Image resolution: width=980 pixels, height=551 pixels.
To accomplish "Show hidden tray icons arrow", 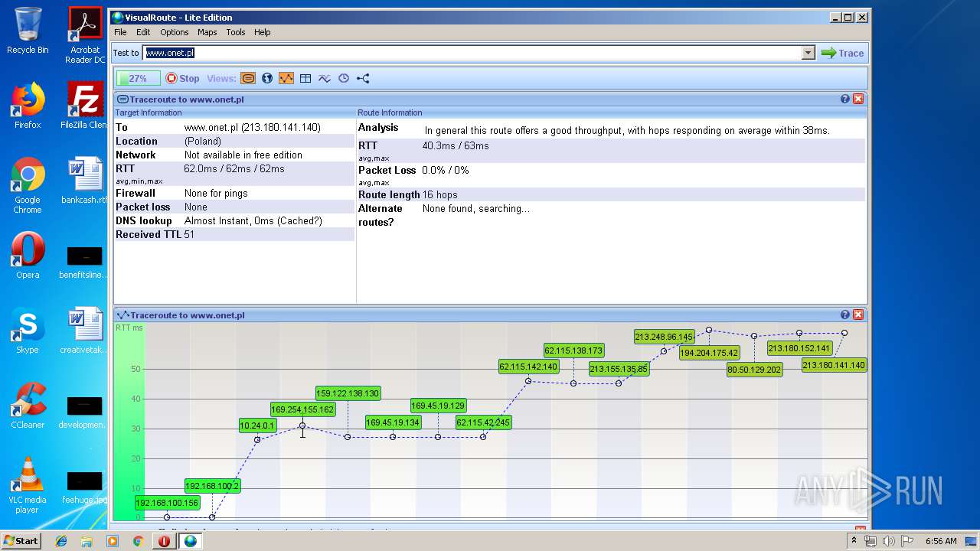I will tap(856, 541).
